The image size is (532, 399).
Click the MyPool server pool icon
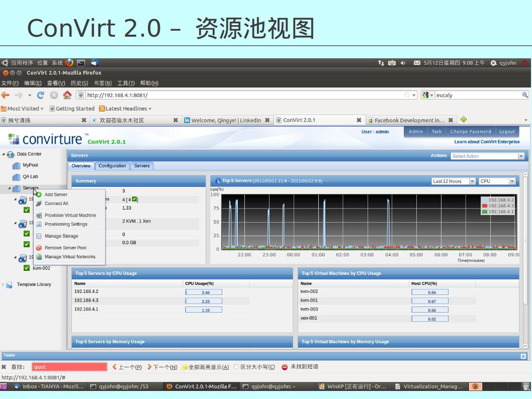[16, 165]
